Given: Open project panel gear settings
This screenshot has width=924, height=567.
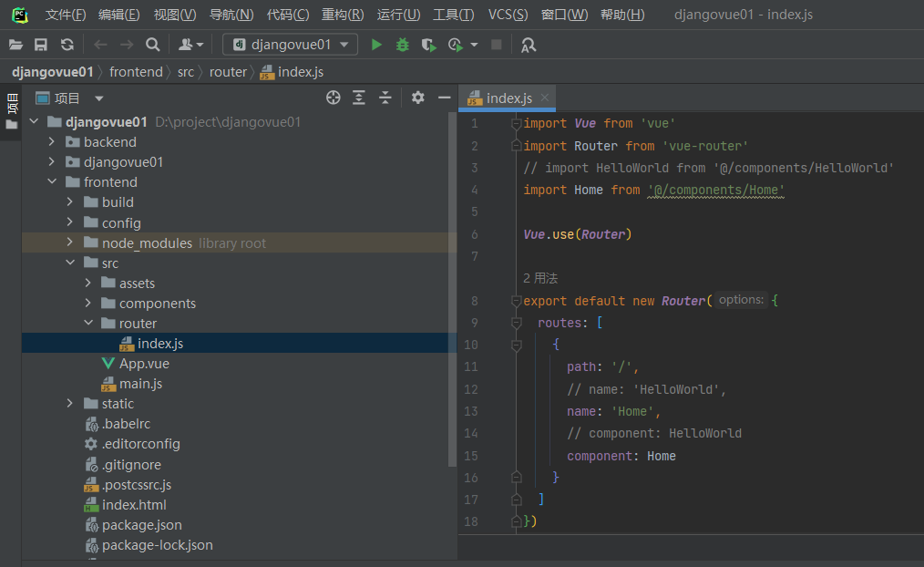Looking at the screenshot, I should [x=417, y=98].
